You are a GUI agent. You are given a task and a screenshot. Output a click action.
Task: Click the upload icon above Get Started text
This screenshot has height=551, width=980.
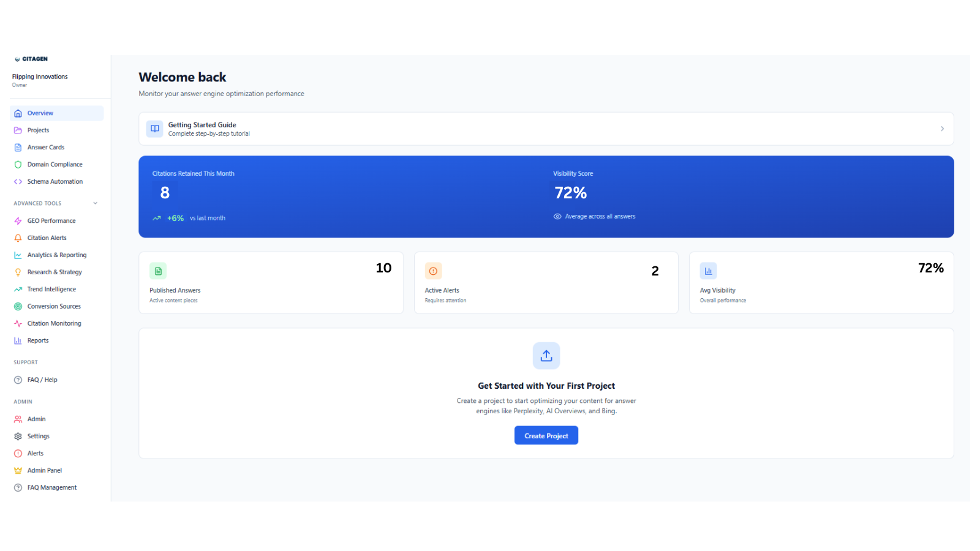coord(546,356)
